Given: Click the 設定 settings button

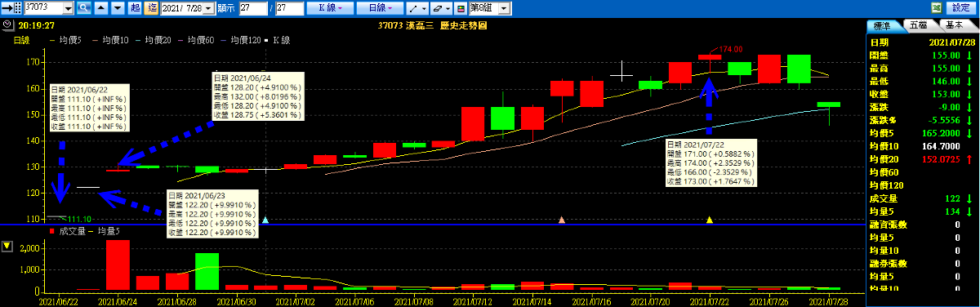Looking at the screenshot, I should click(x=961, y=7).
